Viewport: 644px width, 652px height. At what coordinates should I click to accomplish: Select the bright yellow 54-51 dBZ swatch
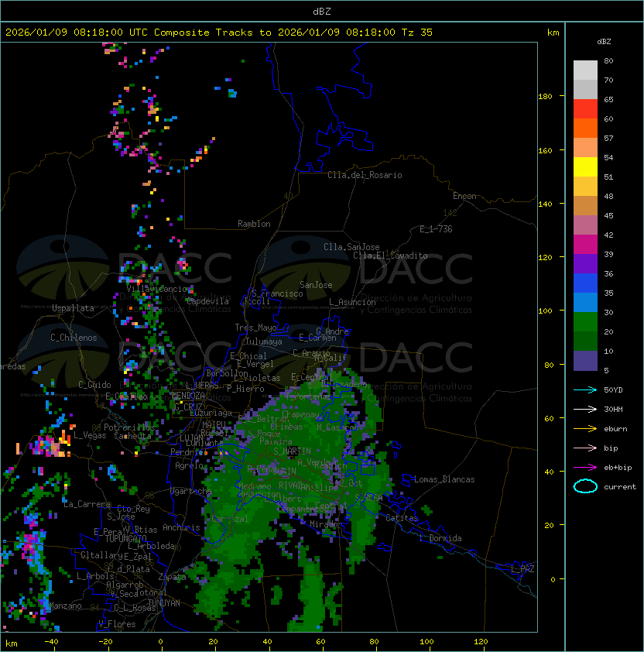pyautogui.click(x=585, y=167)
